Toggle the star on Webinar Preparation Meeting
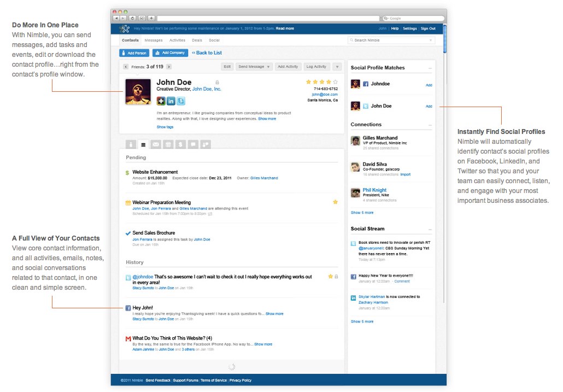This screenshot has height=392, width=563. (336, 202)
